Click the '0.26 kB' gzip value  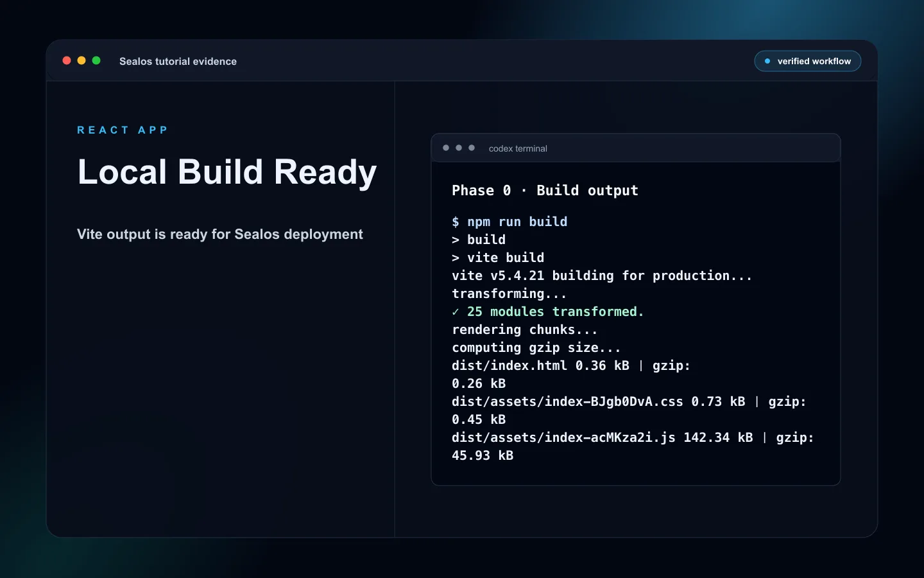point(479,383)
